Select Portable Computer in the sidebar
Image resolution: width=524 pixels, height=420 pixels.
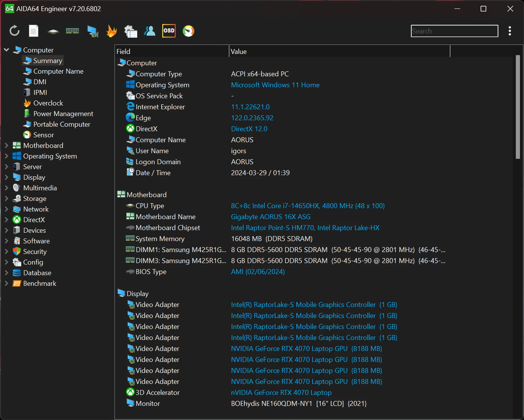(x=57, y=124)
